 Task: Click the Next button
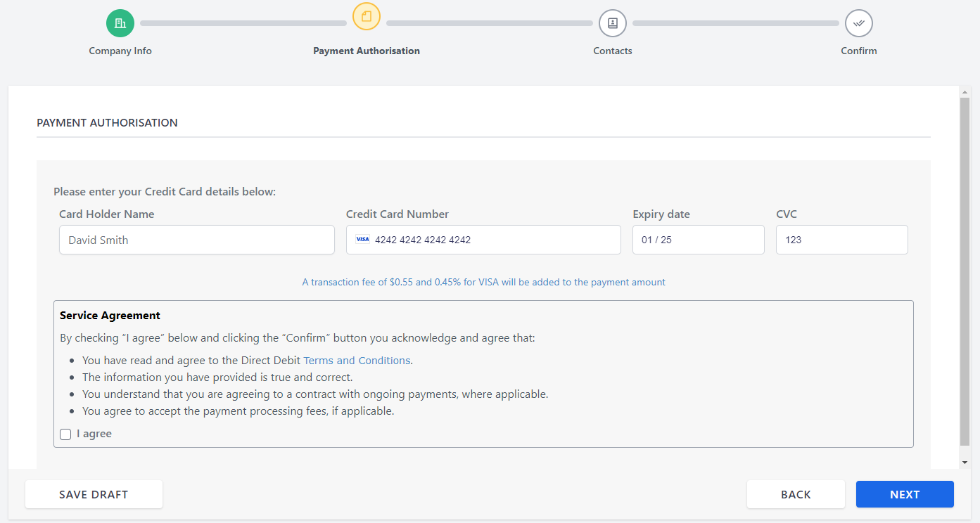(x=905, y=494)
